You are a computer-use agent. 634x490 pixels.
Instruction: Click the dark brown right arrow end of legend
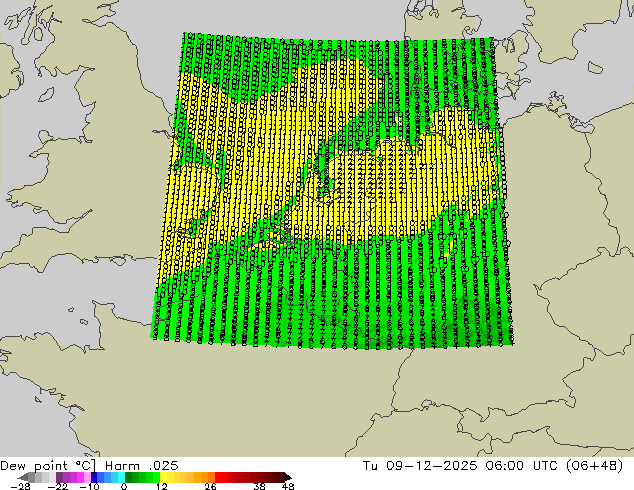[287, 477]
